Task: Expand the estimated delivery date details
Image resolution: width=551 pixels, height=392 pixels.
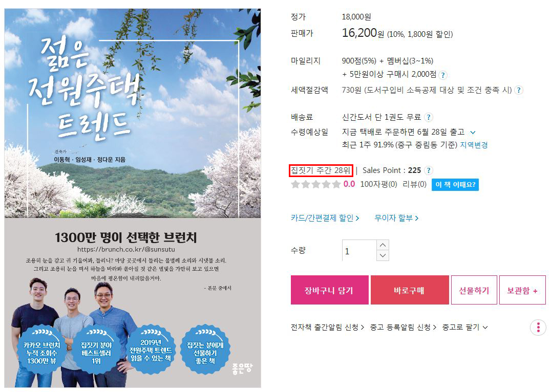Action: click(473, 133)
